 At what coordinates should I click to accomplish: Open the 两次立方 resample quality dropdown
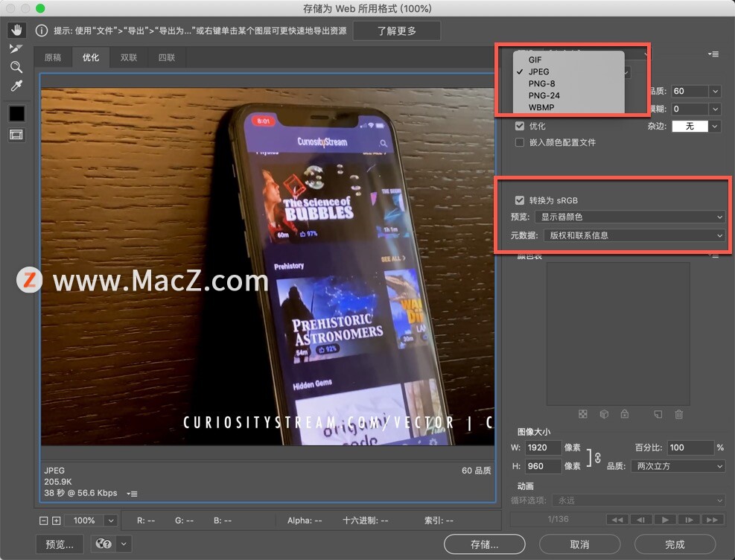[x=678, y=466]
